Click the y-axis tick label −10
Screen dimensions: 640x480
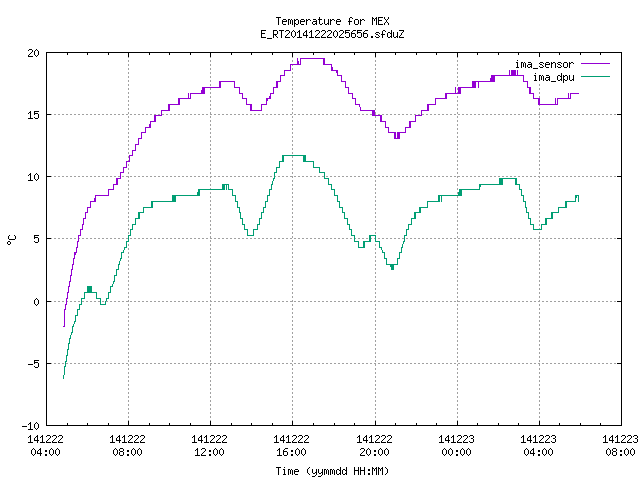click(x=31, y=426)
